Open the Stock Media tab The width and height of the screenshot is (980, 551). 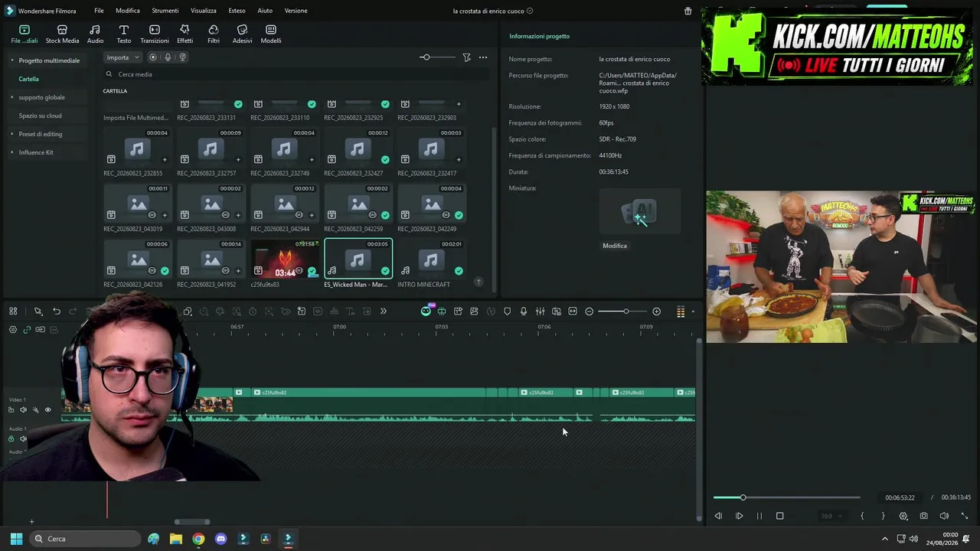[x=62, y=34]
